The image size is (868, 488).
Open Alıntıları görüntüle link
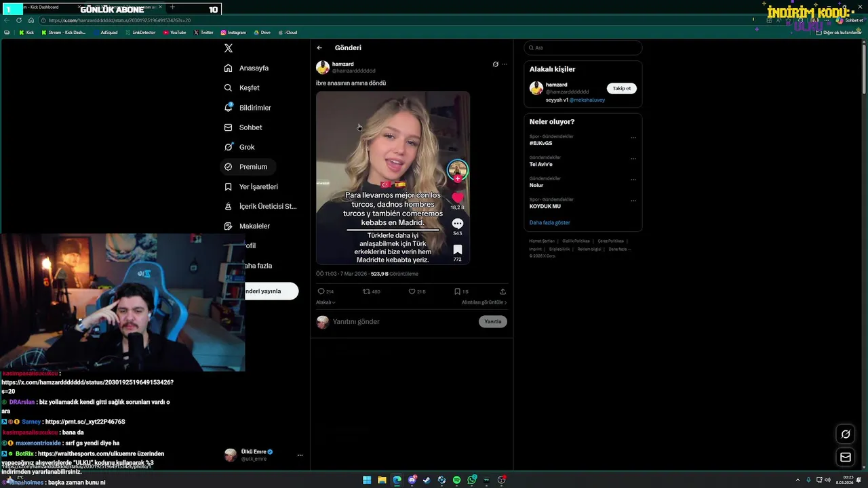pyautogui.click(x=484, y=302)
